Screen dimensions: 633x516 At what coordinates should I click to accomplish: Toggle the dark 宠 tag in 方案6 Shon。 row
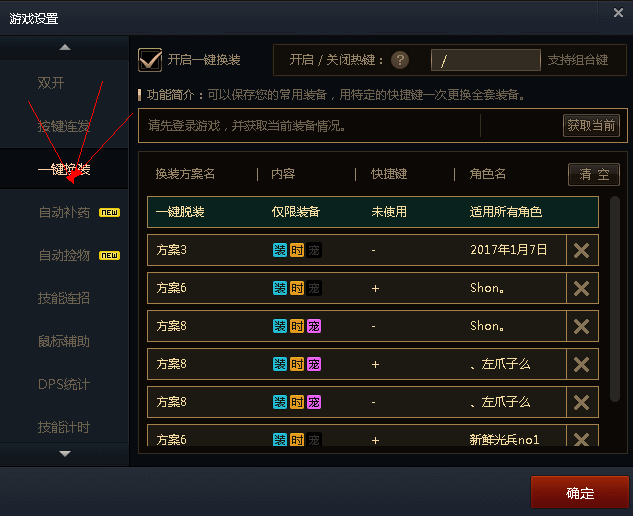tap(314, 288)
